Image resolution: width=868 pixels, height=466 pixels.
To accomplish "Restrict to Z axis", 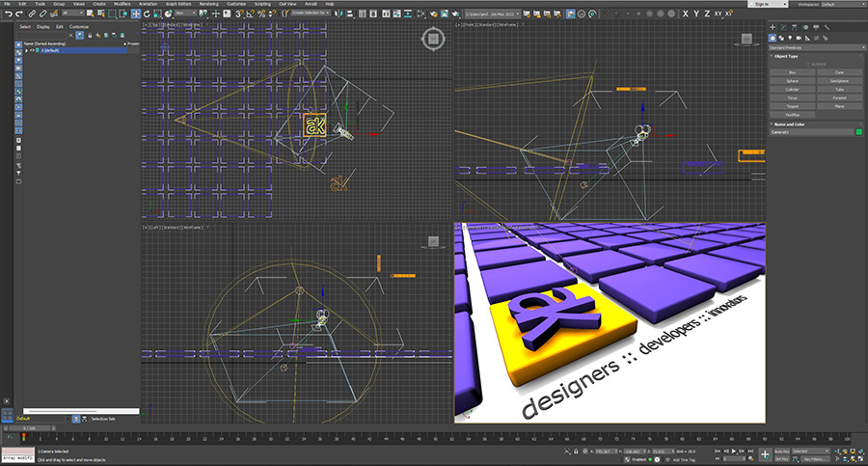I will click(x=707, y=14).
